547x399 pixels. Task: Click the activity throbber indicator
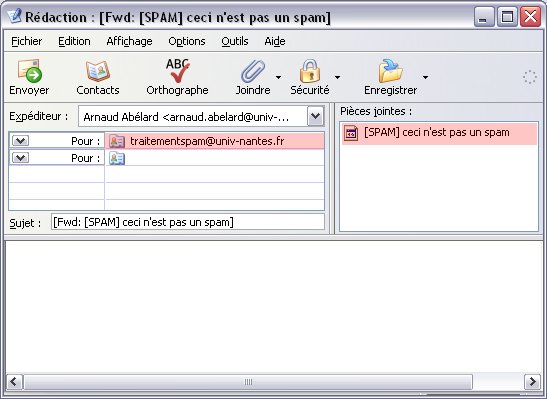click(529, 77)
